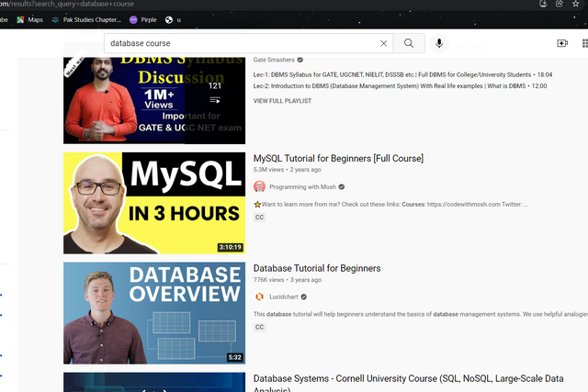Viewport: 588px width, 392px height.
Task: Click '5.3M views • 2 years ago' text
Action: click(288, 170)
